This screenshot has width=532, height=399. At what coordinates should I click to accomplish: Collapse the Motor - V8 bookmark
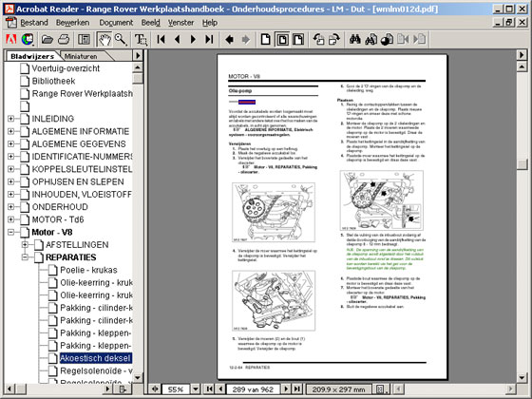pyautogui.click(x=10, y=233)
